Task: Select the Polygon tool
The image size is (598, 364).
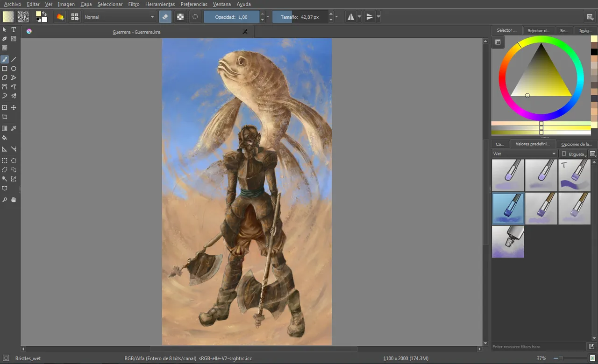Action: tap(5, 77)
